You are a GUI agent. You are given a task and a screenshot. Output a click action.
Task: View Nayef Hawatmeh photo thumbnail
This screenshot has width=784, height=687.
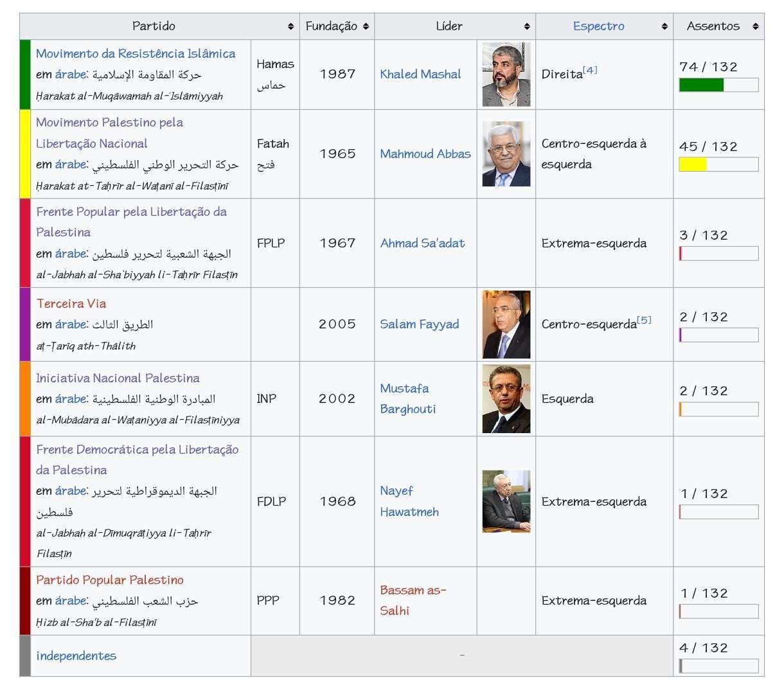(506, 501)
